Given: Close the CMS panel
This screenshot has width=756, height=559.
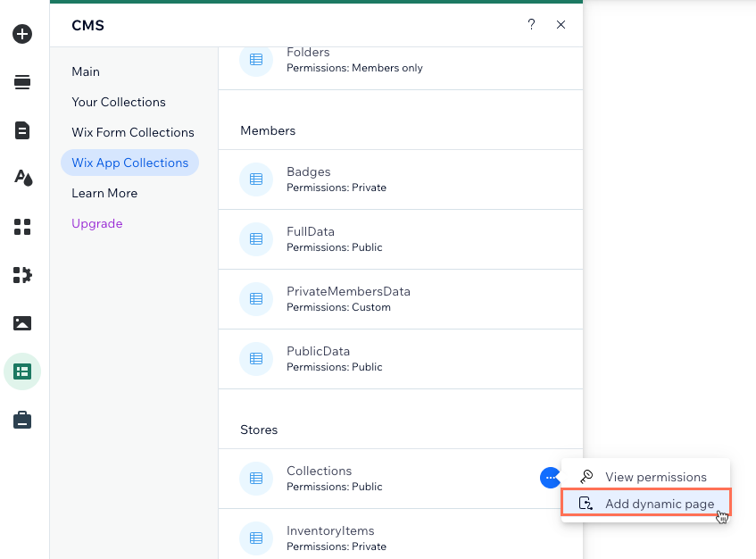Looking at the screenshot, I should (x=561, y=25).
